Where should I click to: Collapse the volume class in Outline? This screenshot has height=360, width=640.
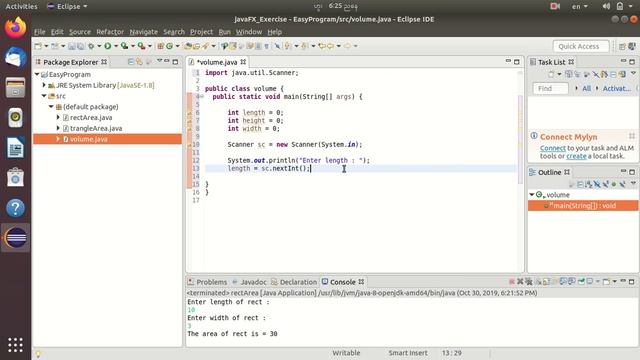pyautogui.click(x=532, y=195)
